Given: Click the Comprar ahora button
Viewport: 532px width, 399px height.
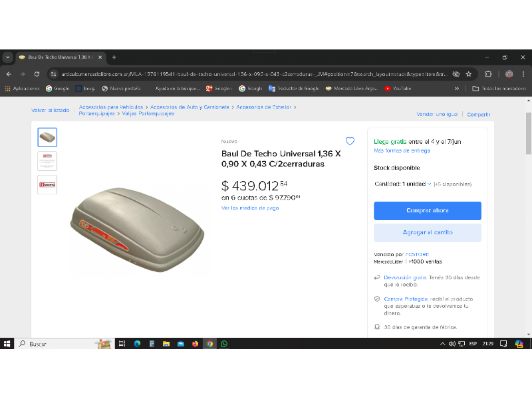Looking at the screenshot, I should (427, 211).
